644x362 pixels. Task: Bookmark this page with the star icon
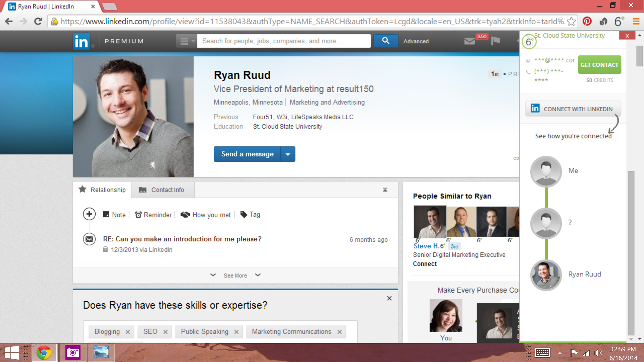571,21
